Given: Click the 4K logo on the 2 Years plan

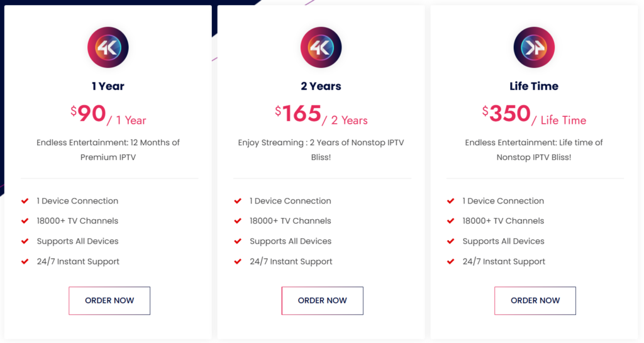Looking at the screenshot, I should [x=321, y=48].
